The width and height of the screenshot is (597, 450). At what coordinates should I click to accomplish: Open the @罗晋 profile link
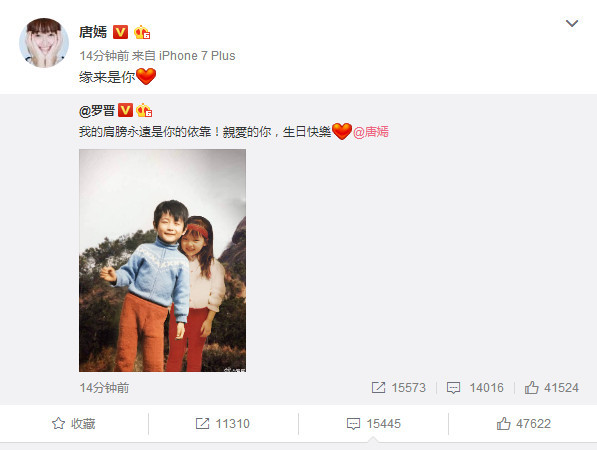(x=97, y=110)
